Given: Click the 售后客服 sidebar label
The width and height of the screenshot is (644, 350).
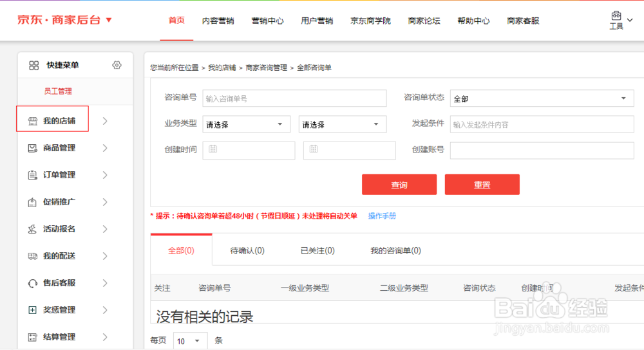Looking at the screenshot, I should 59,283.
